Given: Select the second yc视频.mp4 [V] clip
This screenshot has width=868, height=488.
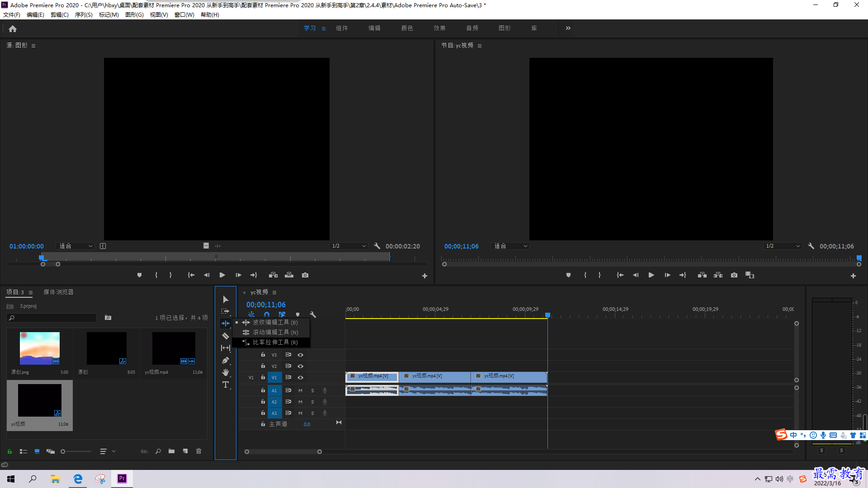Looking at the screenshot, I should coord(435,377).
